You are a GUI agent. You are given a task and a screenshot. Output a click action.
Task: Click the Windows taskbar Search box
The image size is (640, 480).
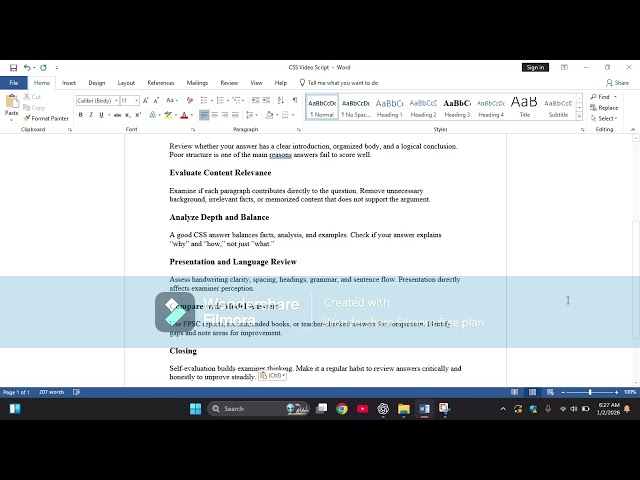pos(258,409)
